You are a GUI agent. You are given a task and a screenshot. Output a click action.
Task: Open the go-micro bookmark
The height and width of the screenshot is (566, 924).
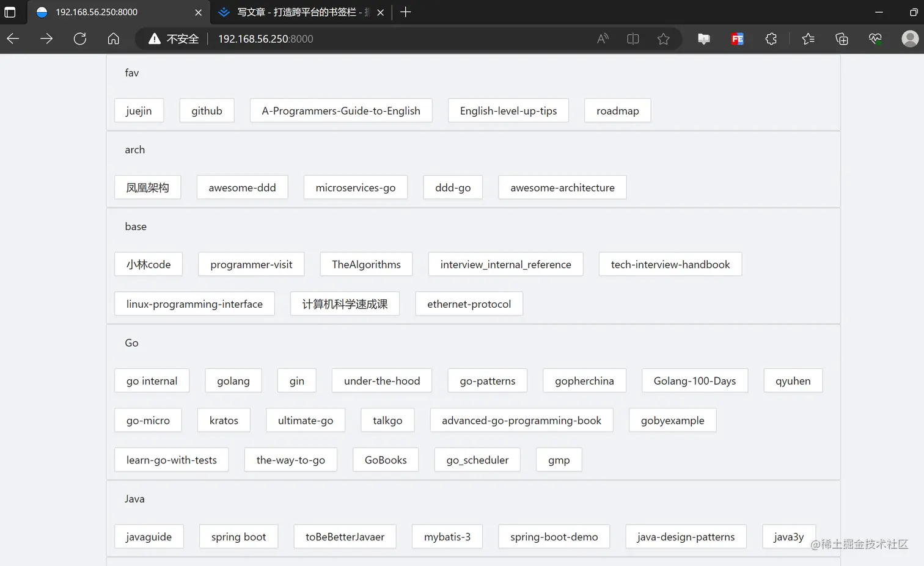(148, 421)
